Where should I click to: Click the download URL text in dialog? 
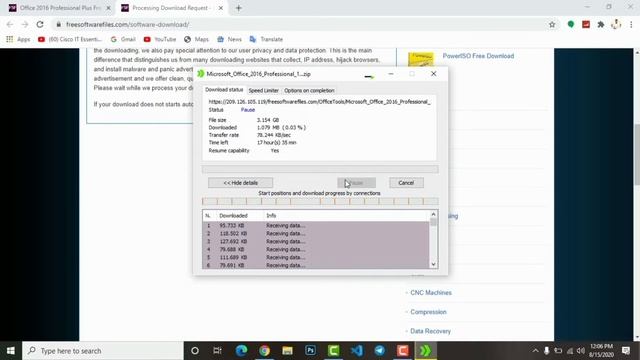click(x=319, y=102)
